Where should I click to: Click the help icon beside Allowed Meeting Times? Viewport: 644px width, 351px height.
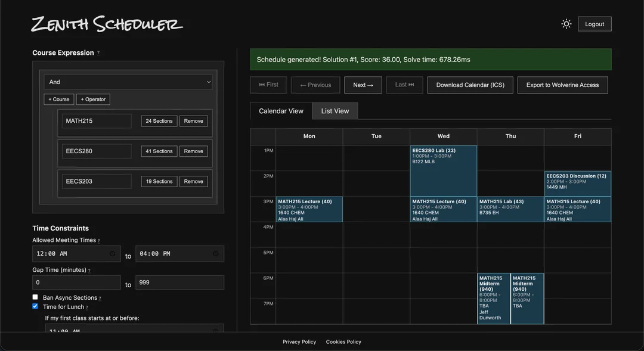click(99, 240)
